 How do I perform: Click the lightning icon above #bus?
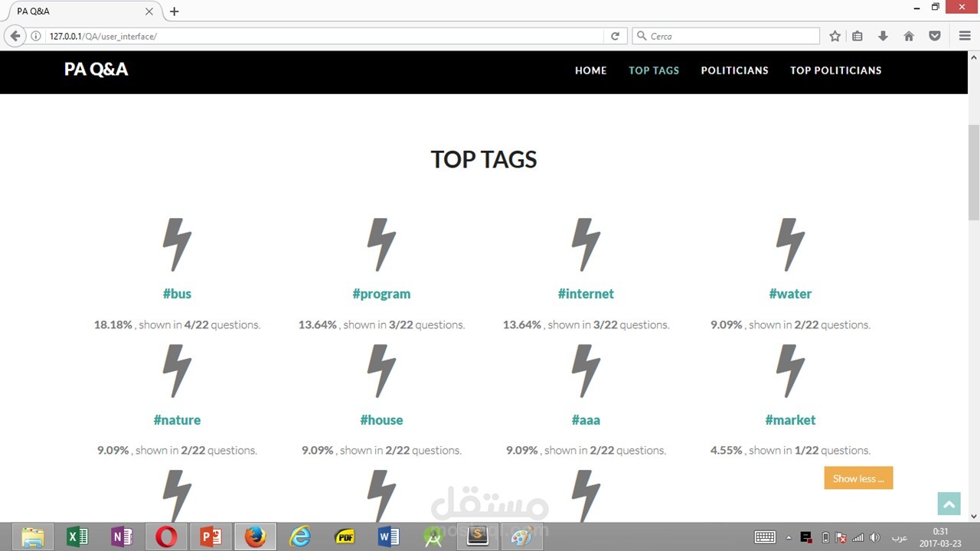pyautogui.click(x=177, y=245)
